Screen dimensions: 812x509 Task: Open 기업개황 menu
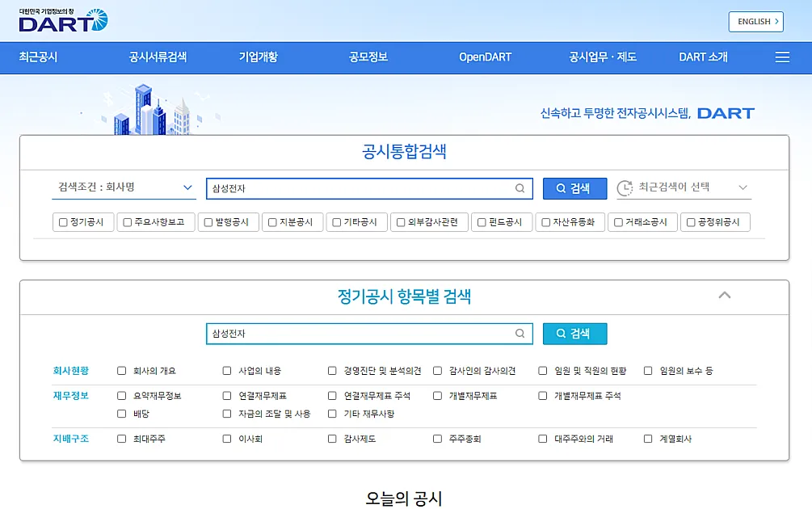259,57
